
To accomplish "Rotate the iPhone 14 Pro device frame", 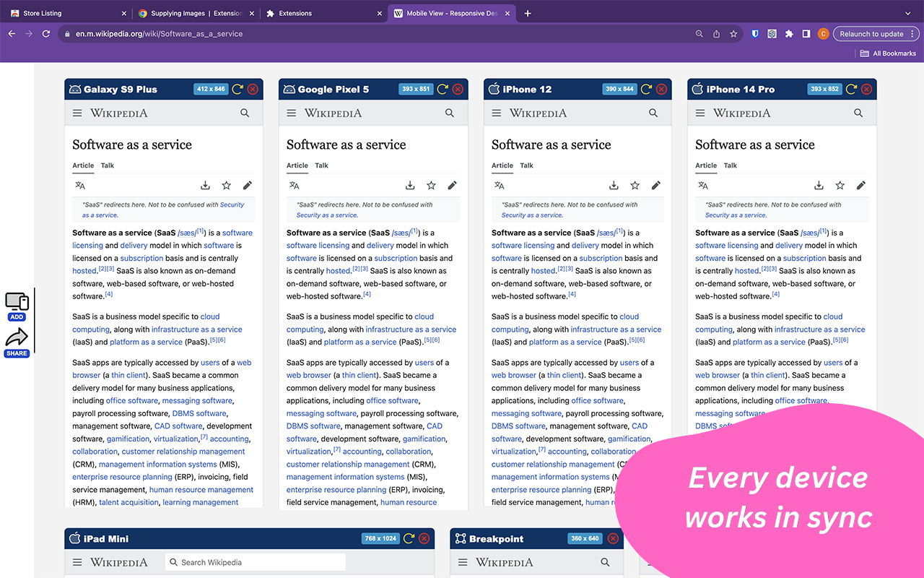I will (850, 89).
